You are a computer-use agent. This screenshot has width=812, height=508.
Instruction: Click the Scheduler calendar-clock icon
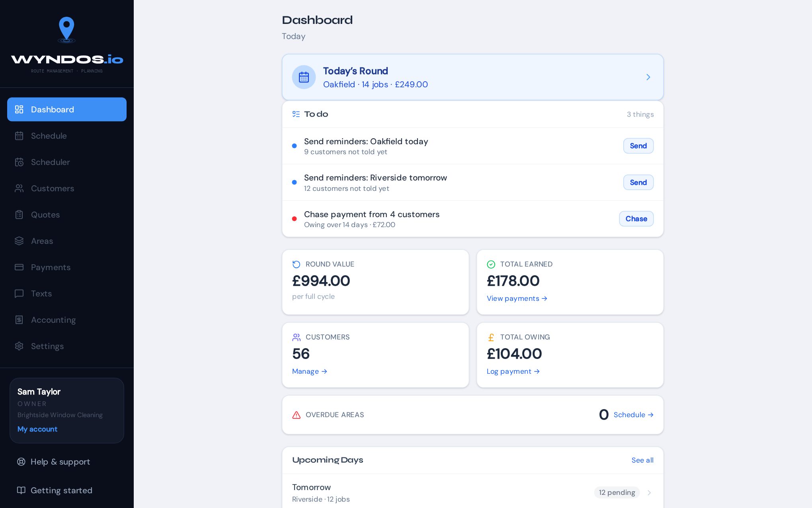[19, 162]
